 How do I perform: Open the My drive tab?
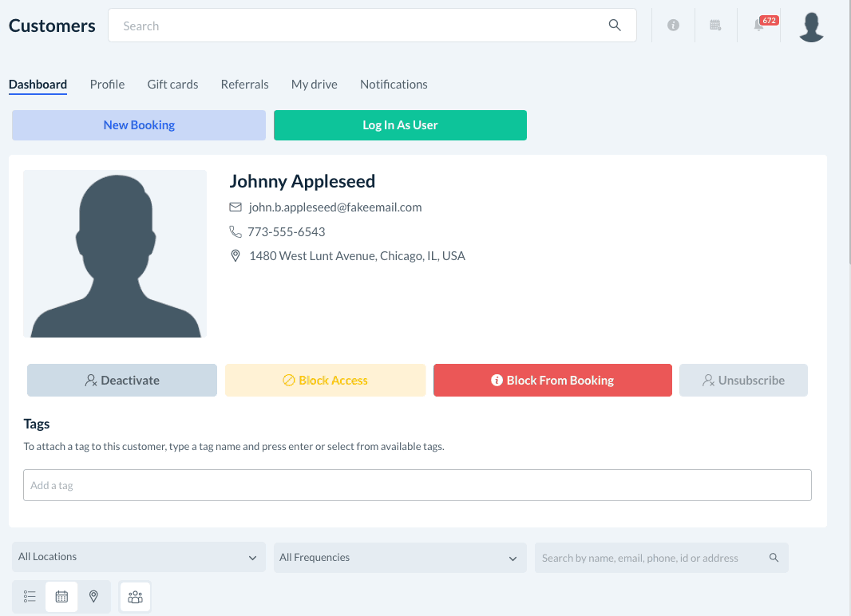pyautogui.click(x=315, y=85)
